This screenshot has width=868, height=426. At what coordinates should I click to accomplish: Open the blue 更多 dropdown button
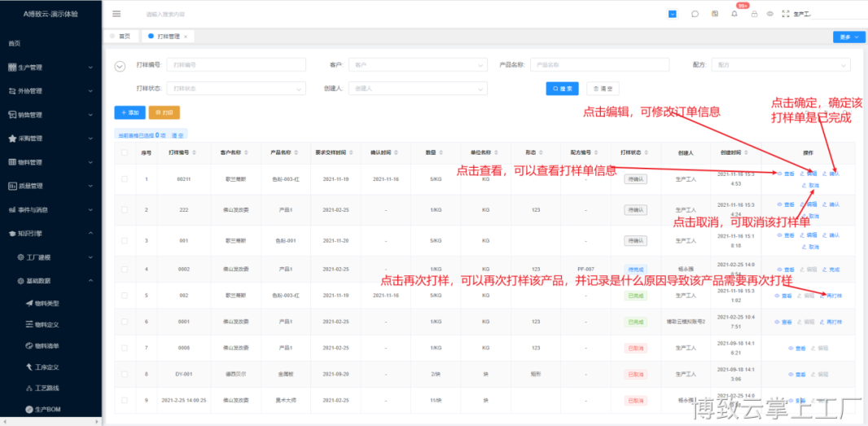click(849, 37)
